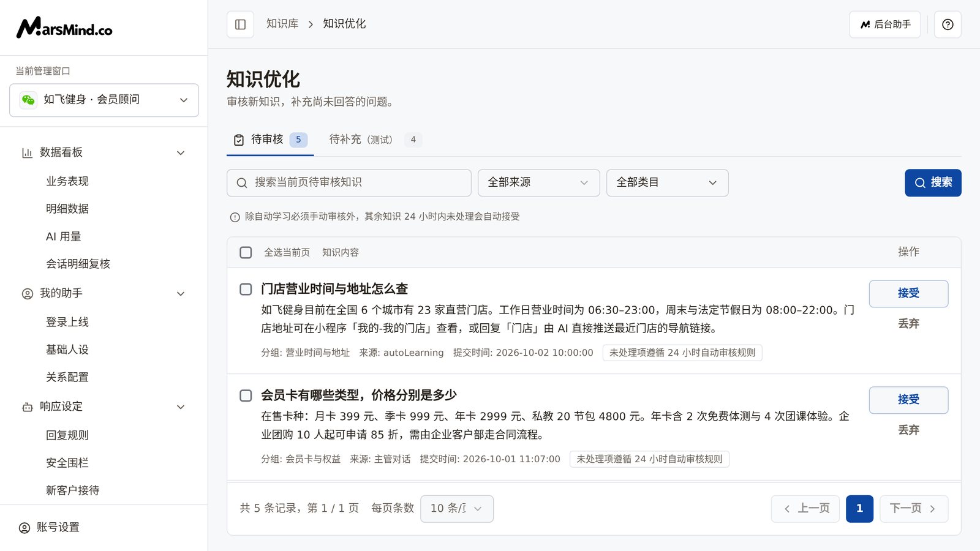Switch to the 待补充 (测试) tab
Image resolution: width=980 pixels, height=551 pixels.
click(375, 140)
